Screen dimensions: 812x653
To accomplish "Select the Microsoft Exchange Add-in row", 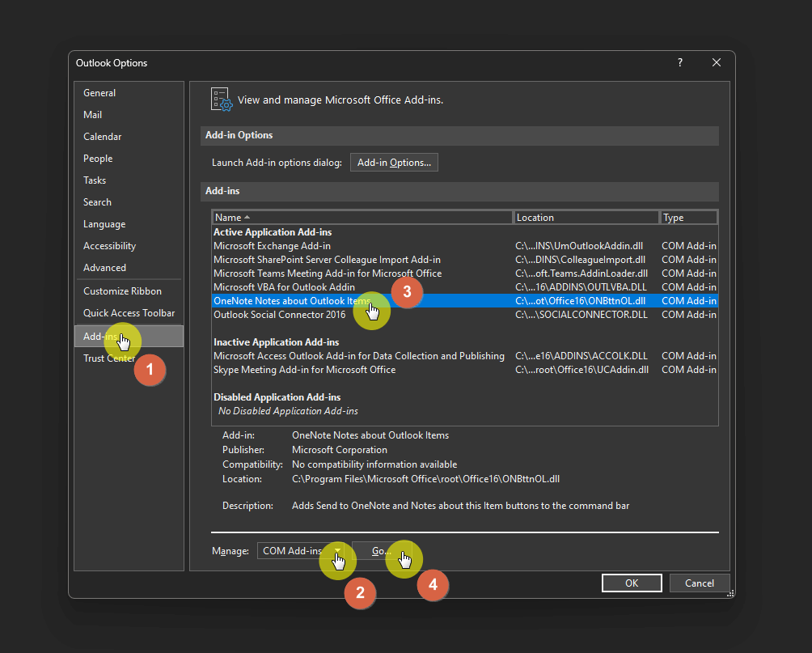I will tap(464, 246).
